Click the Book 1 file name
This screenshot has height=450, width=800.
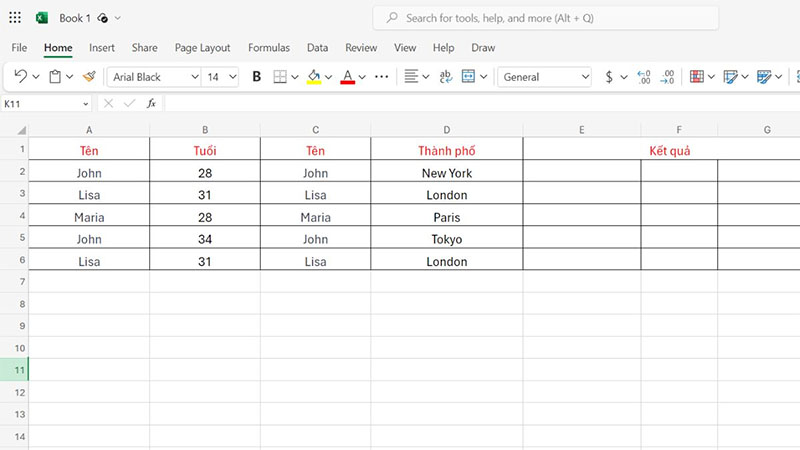pyautogui.click(x=75, y=18)
